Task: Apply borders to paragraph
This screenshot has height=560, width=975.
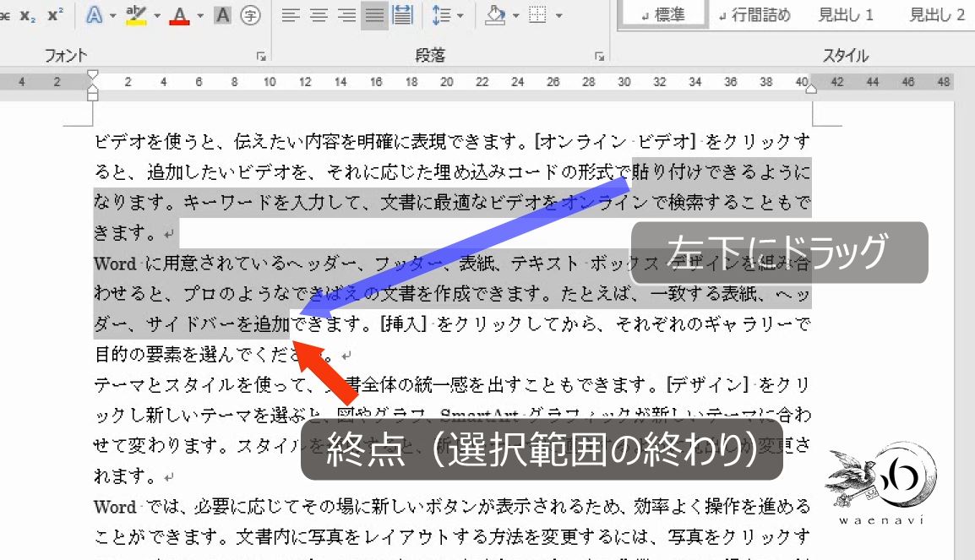Action: [537, 15]
